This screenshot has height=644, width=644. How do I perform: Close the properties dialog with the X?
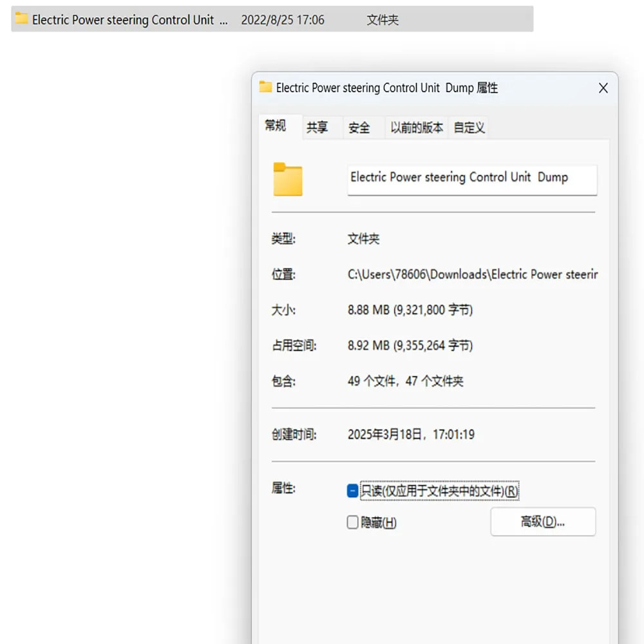603,88
